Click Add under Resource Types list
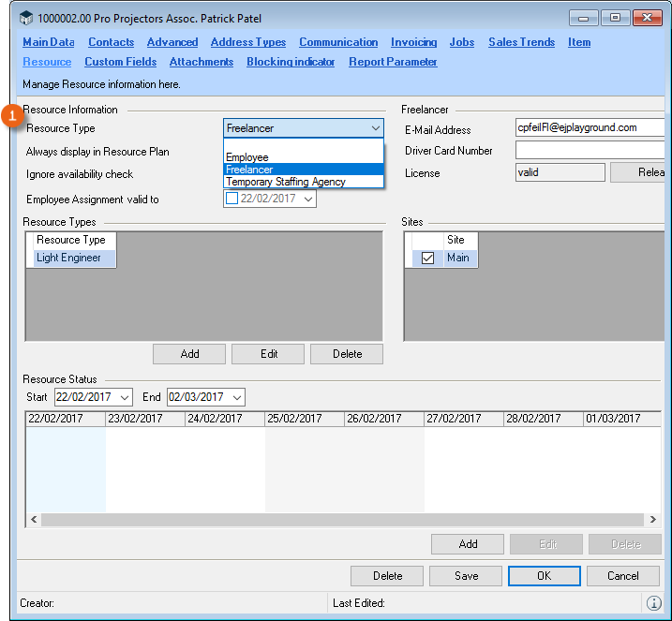This screenshot has width=672, height=621. click(x=189, y=354)
